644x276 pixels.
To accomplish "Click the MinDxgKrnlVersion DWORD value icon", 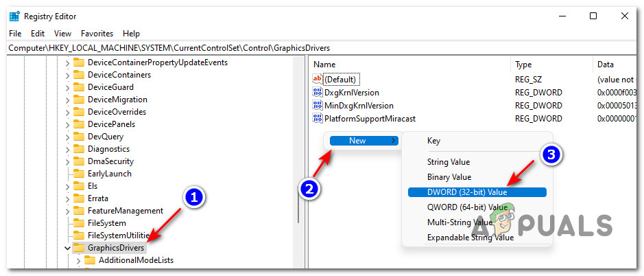I will point(317,106).
